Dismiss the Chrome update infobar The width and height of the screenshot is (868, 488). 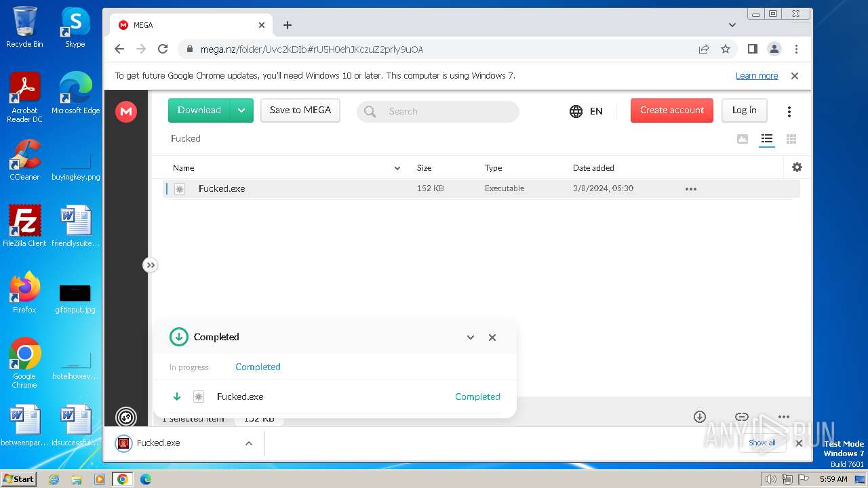click(x=795, y=76)
